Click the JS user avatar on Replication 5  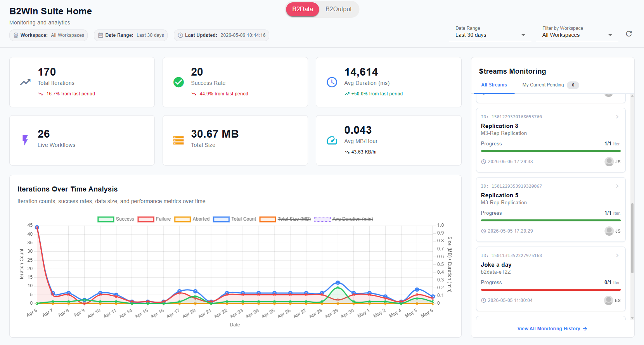pyautogui.click(x=609, y=231)
